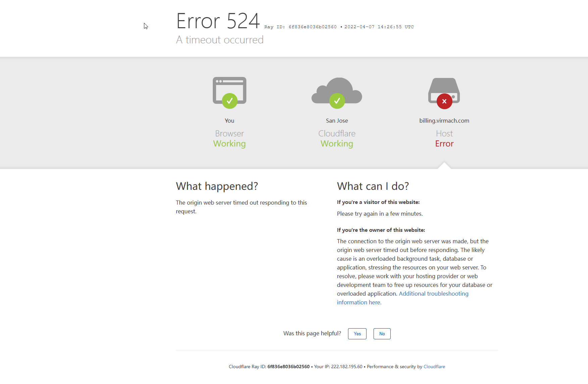The image size is (588, 384).
Task: Open the Cloudflare footer link
Action: pos(434,367)
